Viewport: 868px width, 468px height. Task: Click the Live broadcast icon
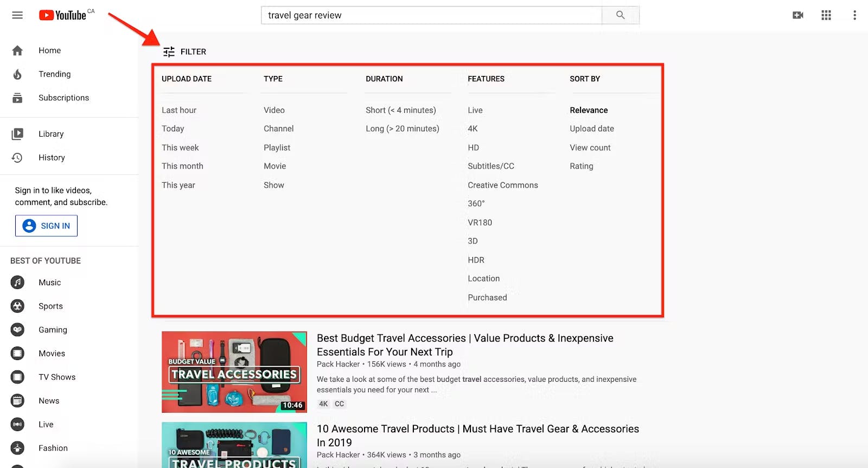click(x=17, y=425)
